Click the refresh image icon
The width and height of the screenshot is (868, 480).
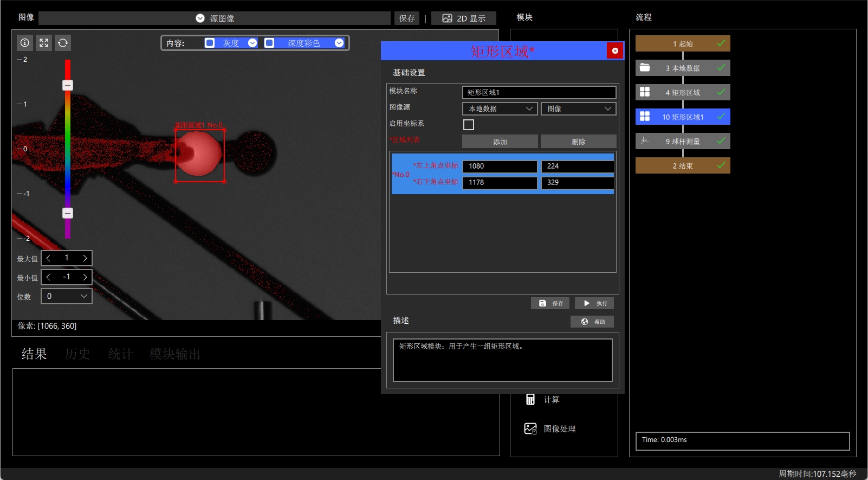(63, 43)
